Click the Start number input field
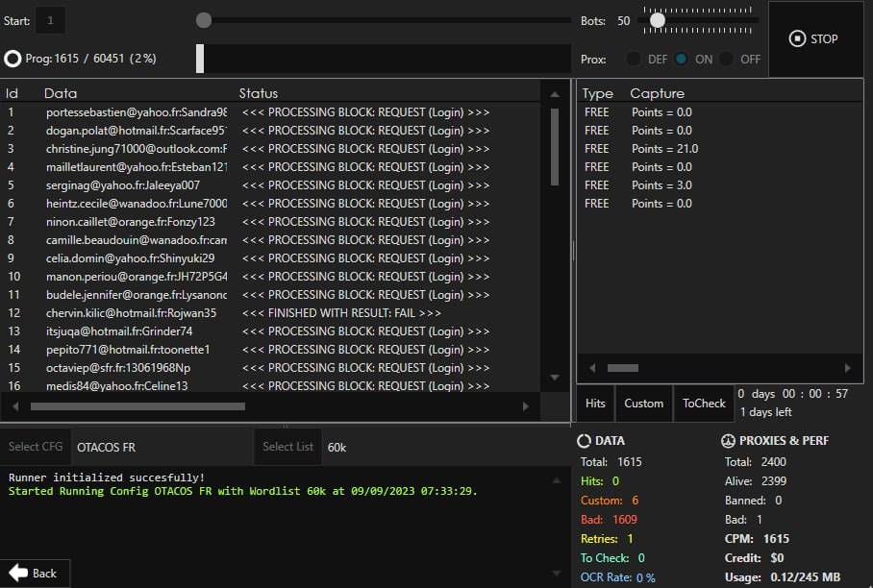This screenshot has height=588, width=873. (x=50, y=20)
